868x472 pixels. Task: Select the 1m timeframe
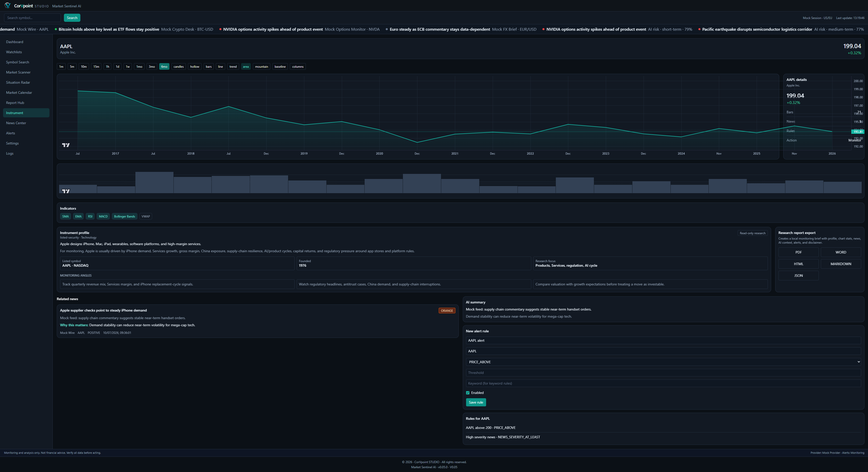[x=61, y=67]
